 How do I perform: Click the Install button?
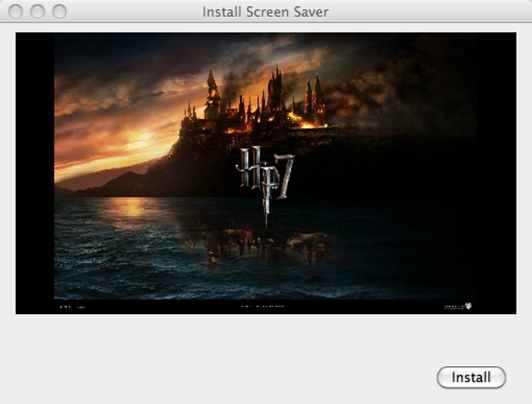click(471, 377)
